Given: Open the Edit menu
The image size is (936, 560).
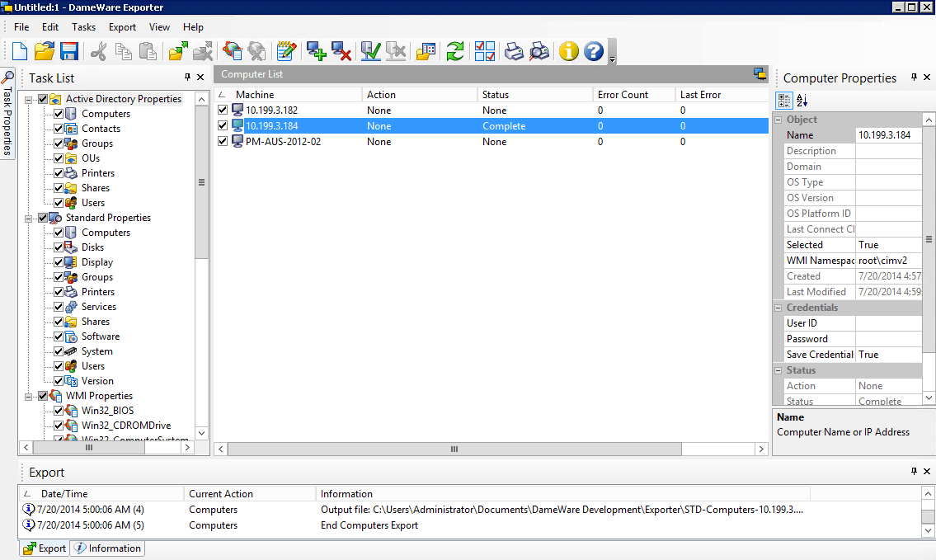Looking at the screenshot, I should coord(50,27).
